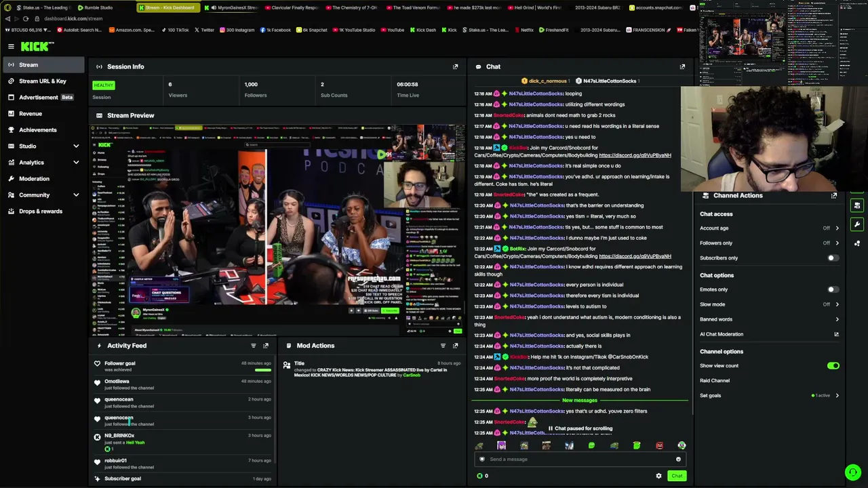Click the Stream Preview video thumbnail
This screenshot has height=488, width=868.
click(278, 229)
